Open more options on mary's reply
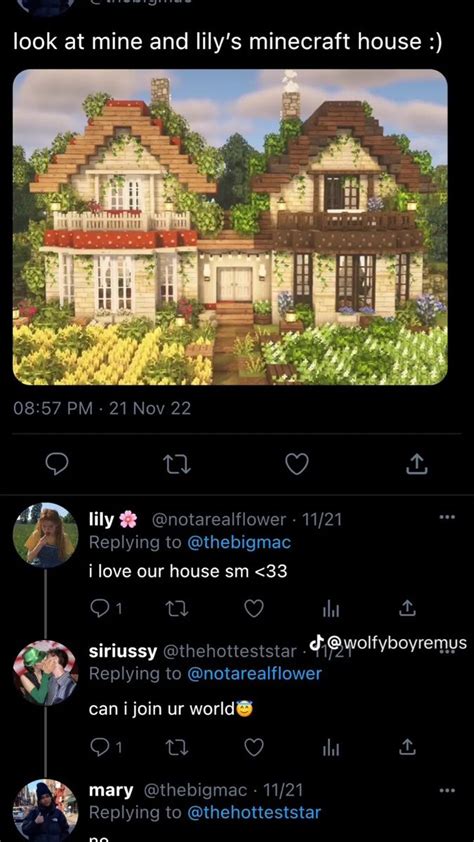 coord(447,790)
